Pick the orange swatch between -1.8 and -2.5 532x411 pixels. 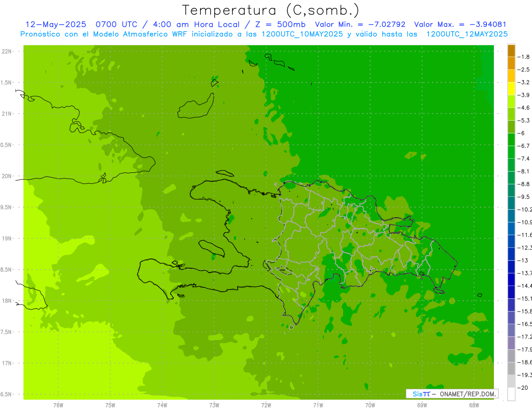pyautogui.click(x=511, y=63)
